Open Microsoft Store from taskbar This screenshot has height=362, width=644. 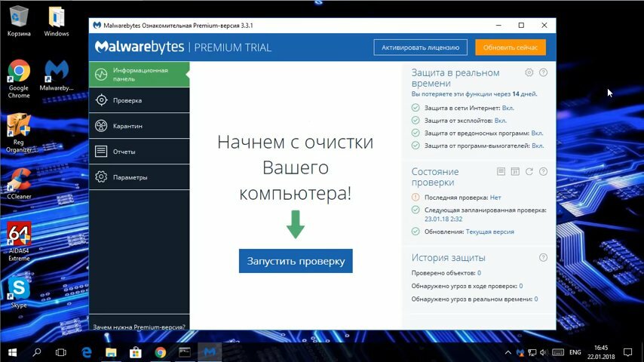(136, 352)
